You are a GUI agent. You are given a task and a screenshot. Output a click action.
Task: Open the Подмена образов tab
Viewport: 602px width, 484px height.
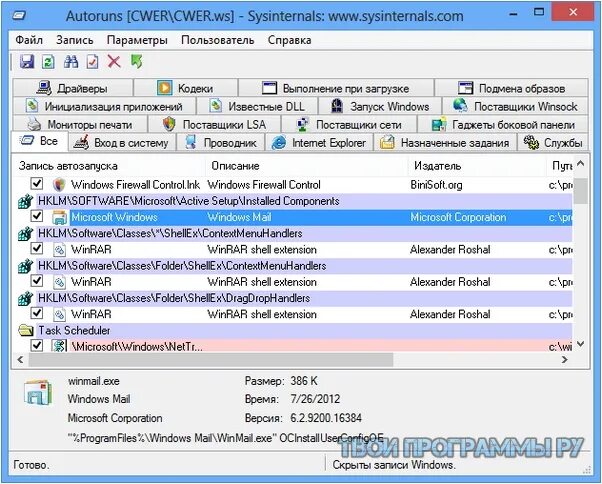coord(511,88)
